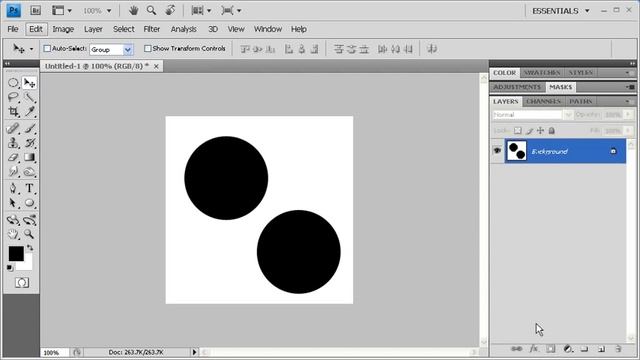The image size is (640, 360).
Task: Select the History Brush tool
Action: pyautogui.click(x=29, y=143)
